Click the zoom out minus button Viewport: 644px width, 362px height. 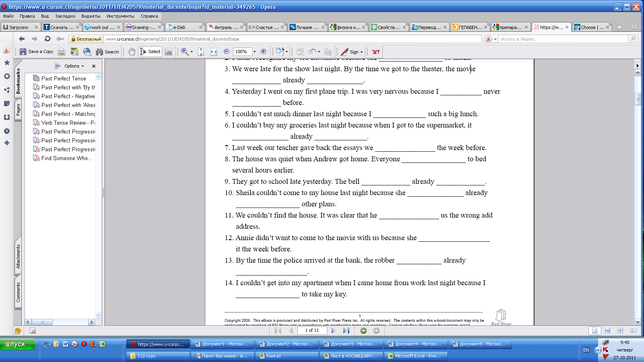click(x=227, y=51)
